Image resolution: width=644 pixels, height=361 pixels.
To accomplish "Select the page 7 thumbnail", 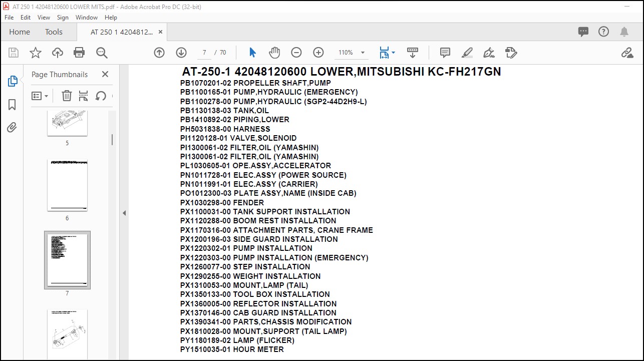I will pyautogui.click(x=67, y=260).
